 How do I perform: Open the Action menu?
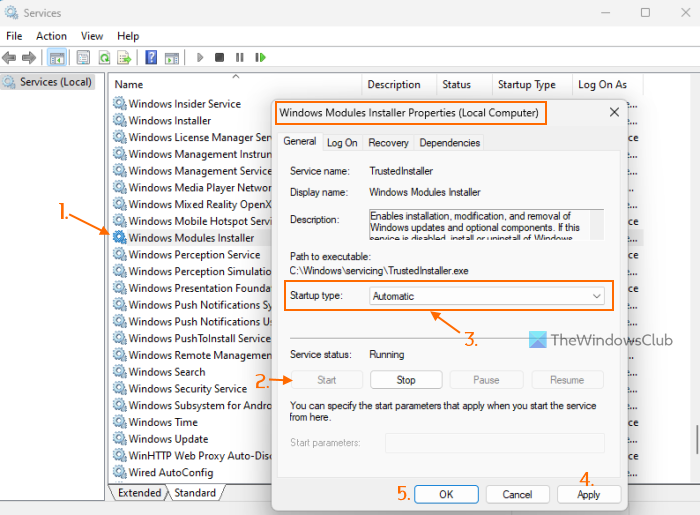51,36
